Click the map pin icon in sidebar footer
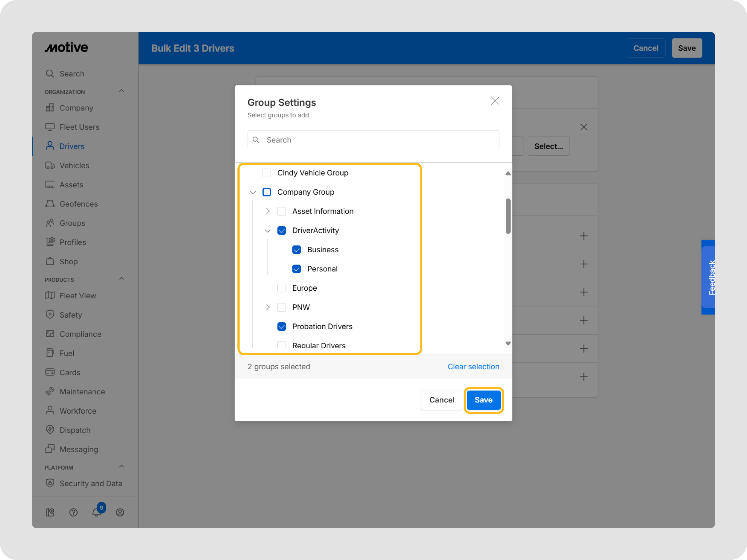 tap(50, 513)
